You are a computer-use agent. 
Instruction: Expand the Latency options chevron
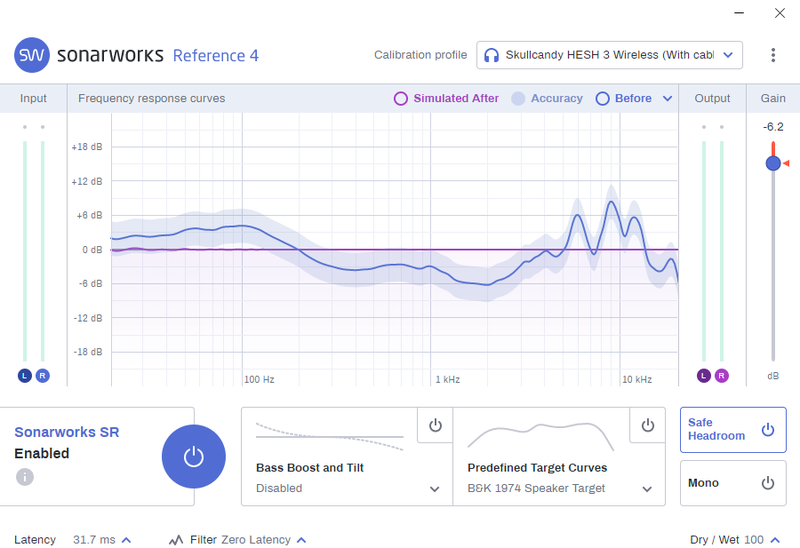(x=127, y=540)
